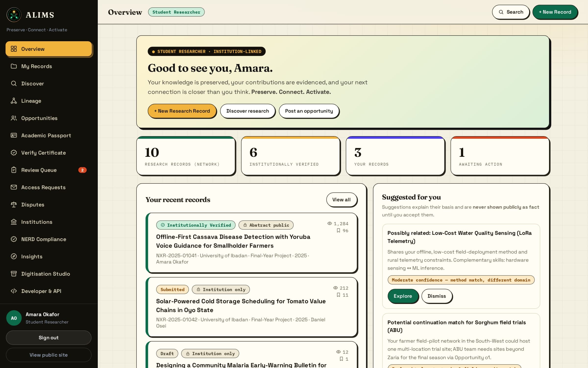This screenshot has width=588, height=368.
Task: Click the Digitisation Studio archive icon
Action: pos(14,274)
